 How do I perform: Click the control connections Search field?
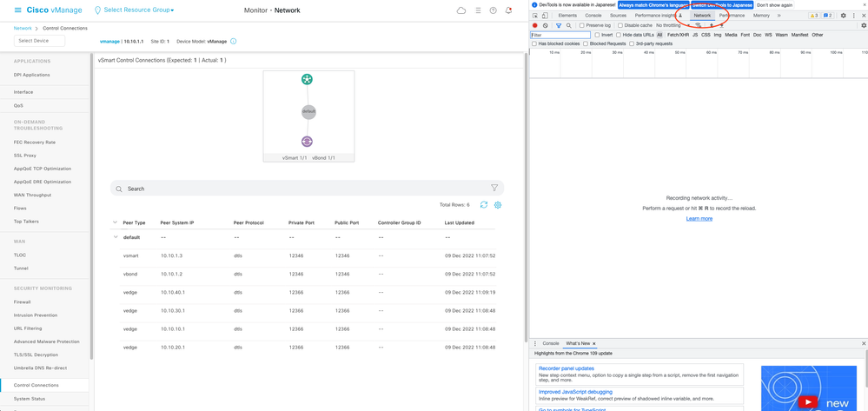307,189
